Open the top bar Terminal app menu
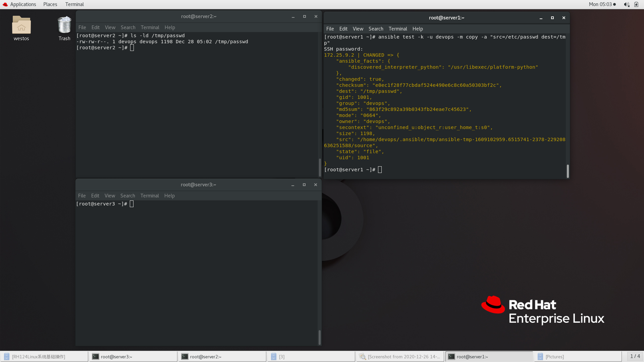 [74, 4]
